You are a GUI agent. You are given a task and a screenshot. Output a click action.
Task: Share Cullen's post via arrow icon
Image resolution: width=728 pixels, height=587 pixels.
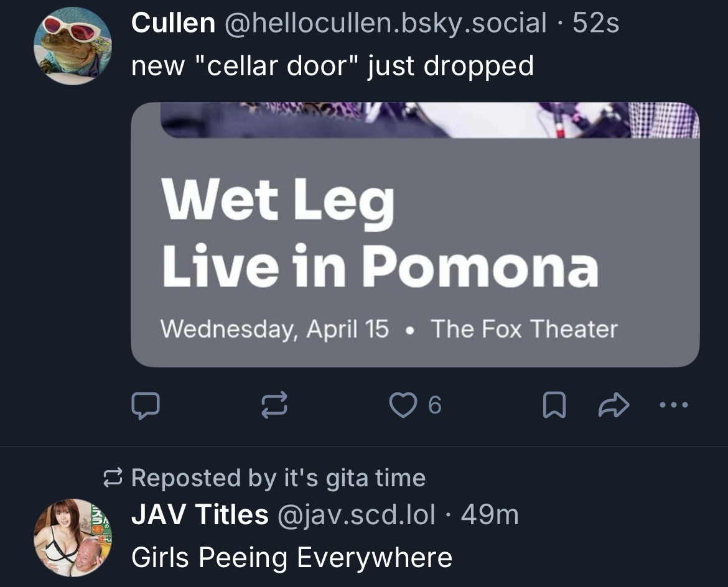[x=614, y=406]
